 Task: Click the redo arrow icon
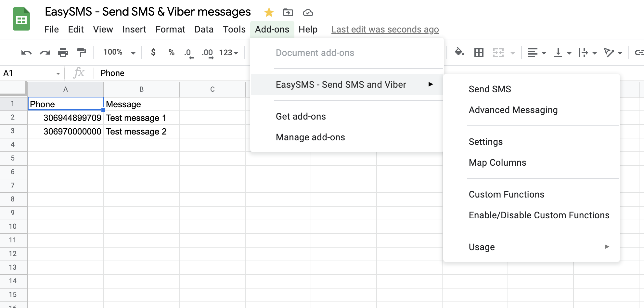pos(45,53)
